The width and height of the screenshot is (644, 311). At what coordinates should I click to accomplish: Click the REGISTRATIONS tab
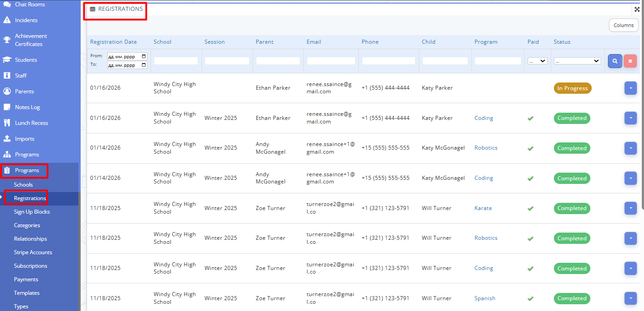point(116,9)
